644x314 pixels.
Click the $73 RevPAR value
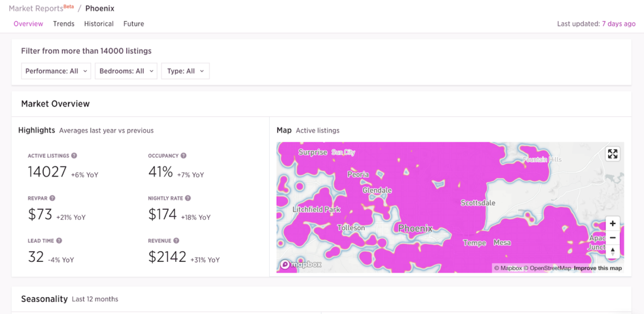[x=40, y=214]
